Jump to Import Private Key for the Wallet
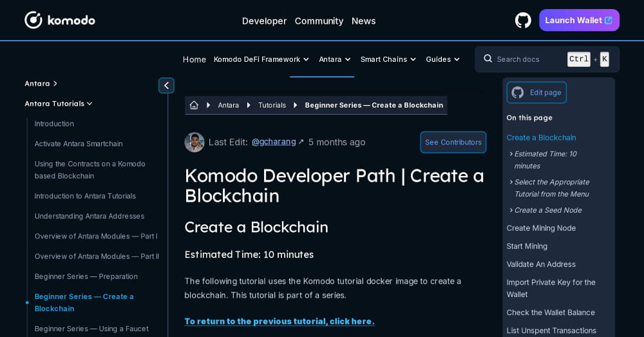 [551, 289]
